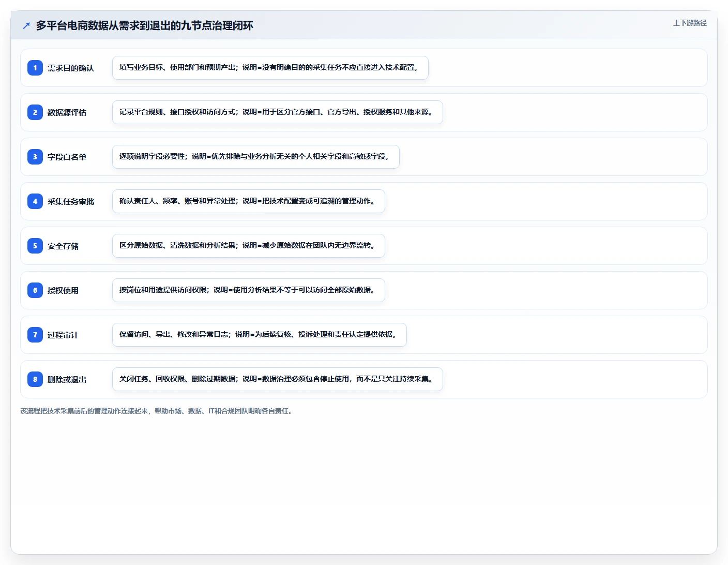Open the description box starting 填写业务目标

coord(270,68)
